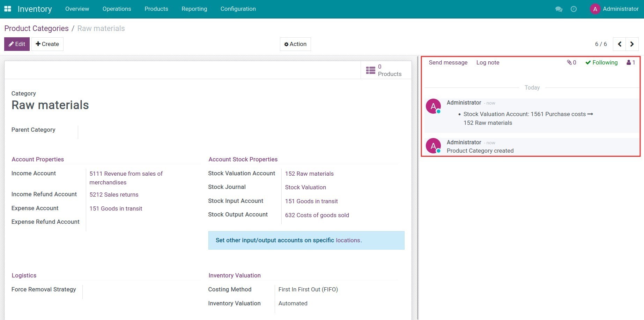Open the 0 Products stat button
The width and height of the screenshot is (644, 320).
(384, 70)
